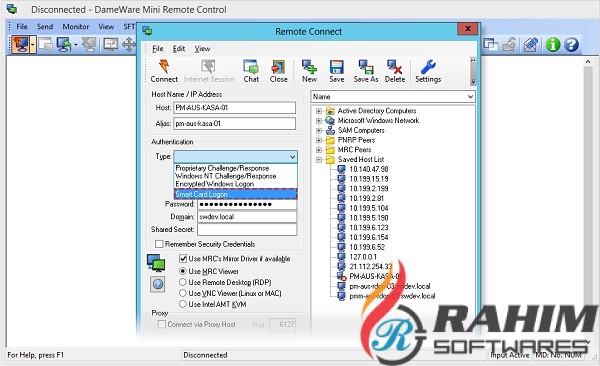Select Use MRC Viewer radio button
600x366 pixels.
tap(183, 271)
